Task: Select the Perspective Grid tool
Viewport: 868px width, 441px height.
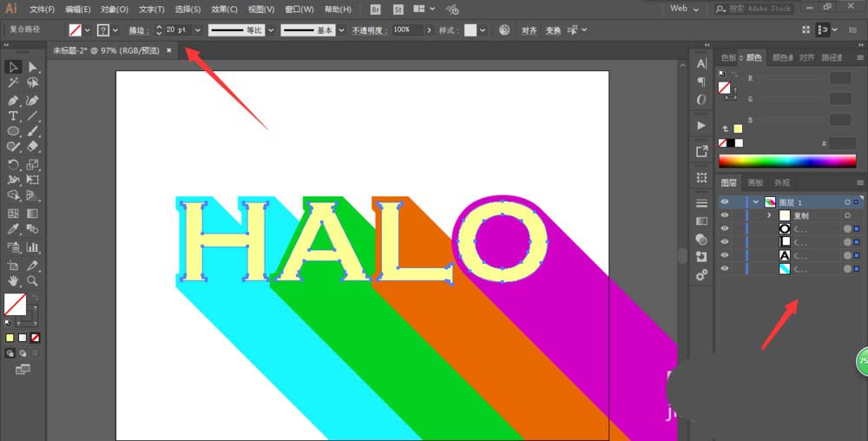Action: (33, 195)
